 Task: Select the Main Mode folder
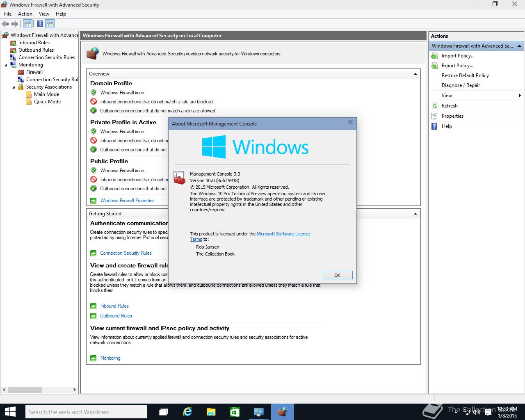(46, 94)
